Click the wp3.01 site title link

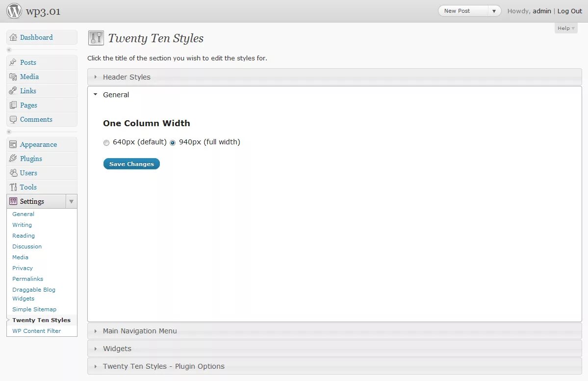(43, 11)
